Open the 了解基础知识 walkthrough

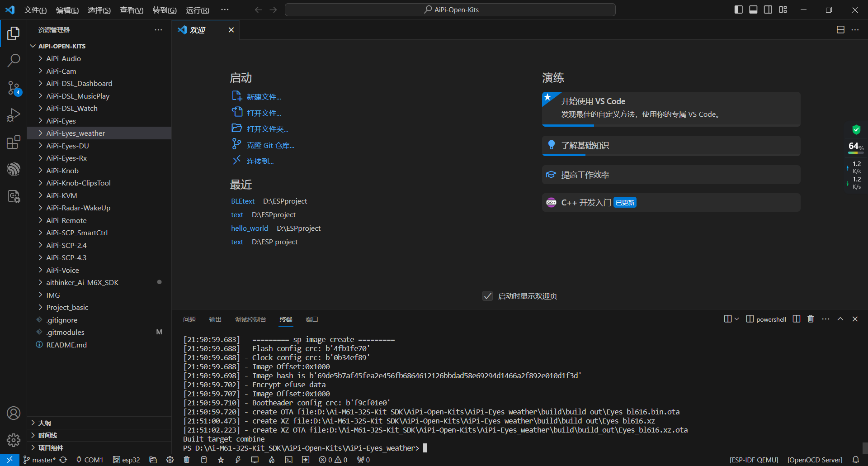[x=671, y=146]
